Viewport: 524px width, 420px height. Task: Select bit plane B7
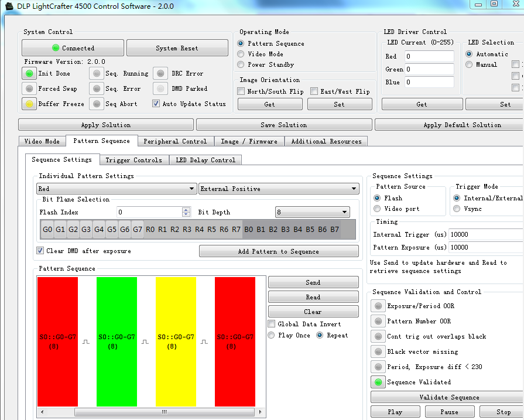pos(334,230)
